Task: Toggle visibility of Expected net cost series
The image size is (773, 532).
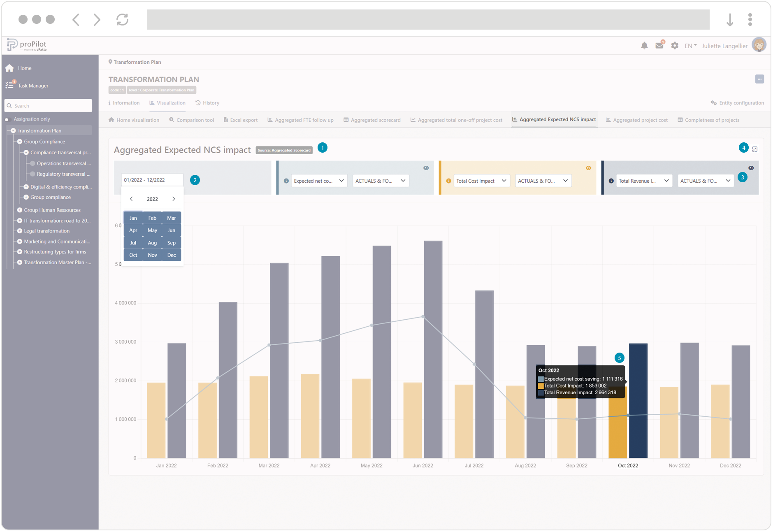Action: click(426, 168)
